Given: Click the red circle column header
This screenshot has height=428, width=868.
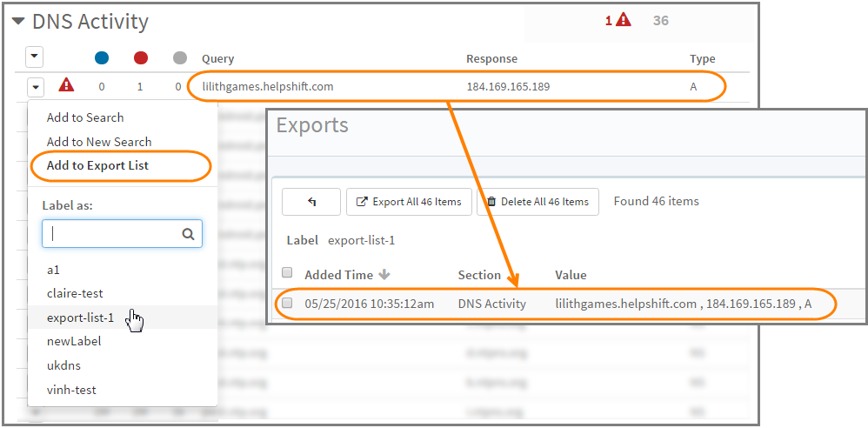Looking at the screenshot, I should pos(141,57).
